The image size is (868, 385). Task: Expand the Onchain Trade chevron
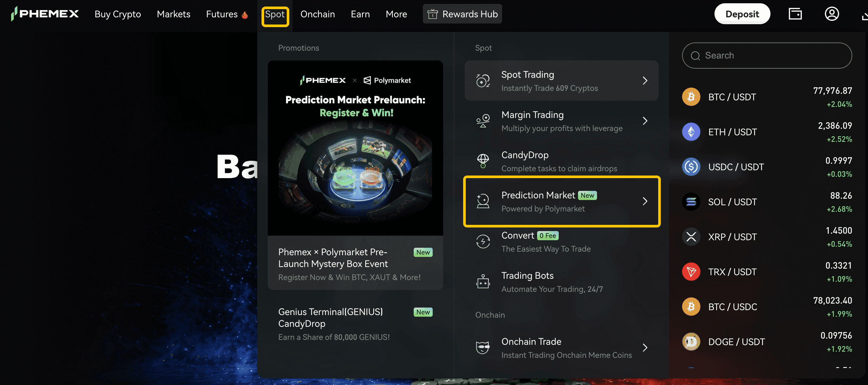[644, 347]
